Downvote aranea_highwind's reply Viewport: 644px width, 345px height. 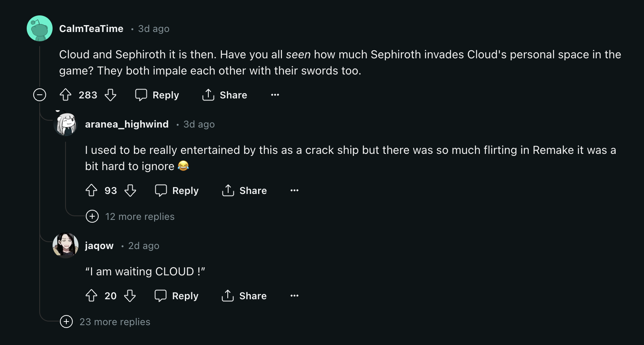pos(130,191)
